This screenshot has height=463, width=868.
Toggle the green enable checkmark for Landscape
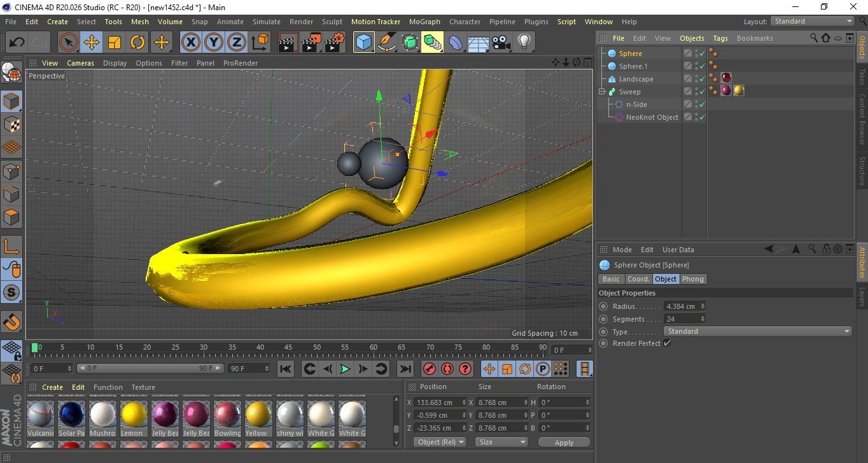(702, 79)
